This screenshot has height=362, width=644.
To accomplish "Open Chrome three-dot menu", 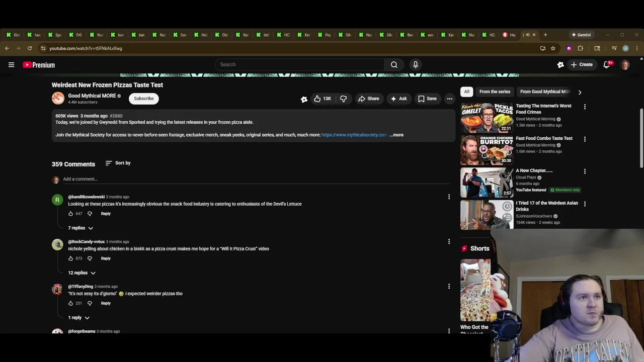I will 637,48.
